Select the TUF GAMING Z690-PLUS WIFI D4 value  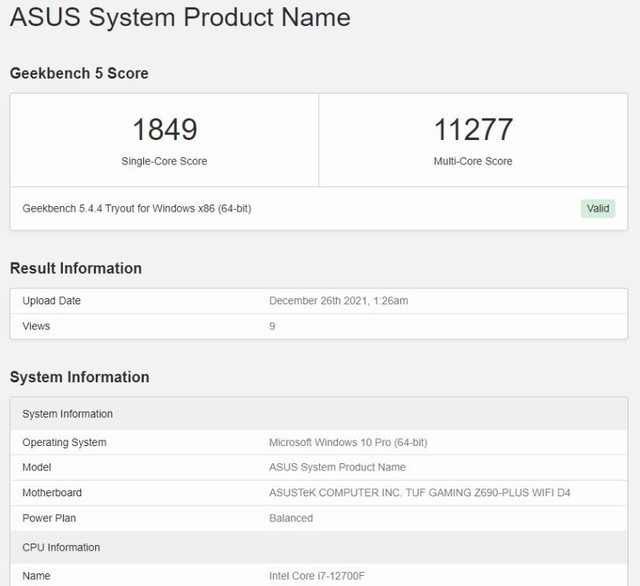(x=420, y=493)
